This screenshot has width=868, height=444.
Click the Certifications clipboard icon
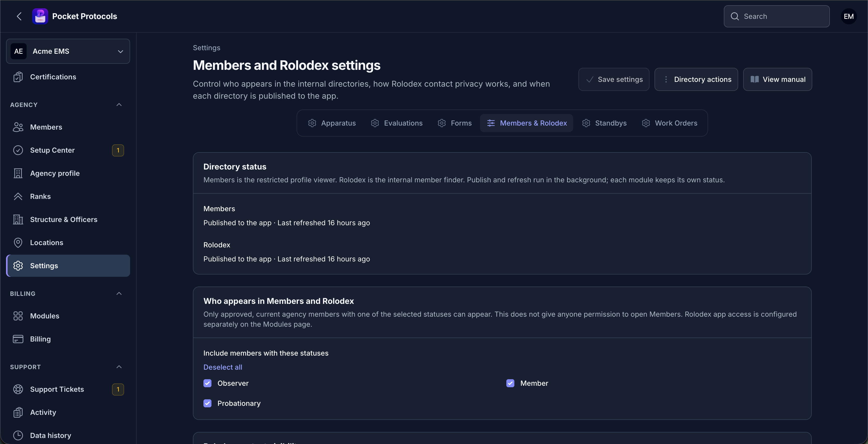click(x=18, y=77)
